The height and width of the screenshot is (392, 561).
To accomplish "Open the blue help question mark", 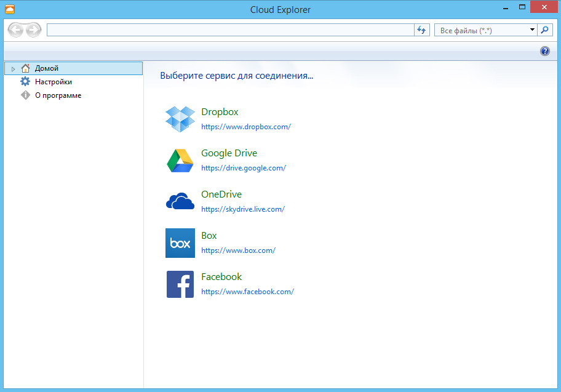I will coord(544,51).
